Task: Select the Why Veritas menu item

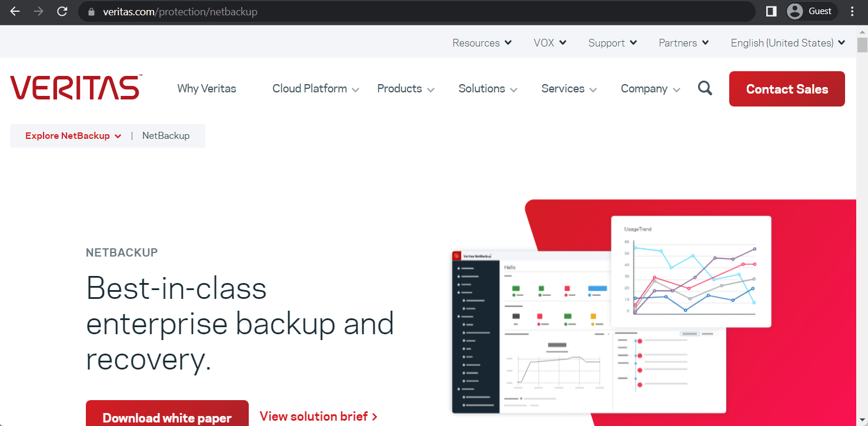Action: (x=206, y=88)
